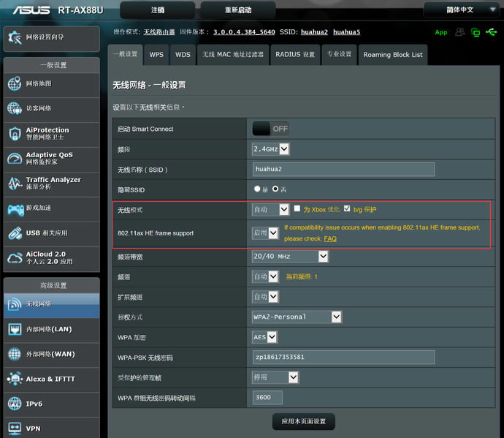Open the IPv6 settings icon
The image size is (504, 438).
tap(15, 404)
